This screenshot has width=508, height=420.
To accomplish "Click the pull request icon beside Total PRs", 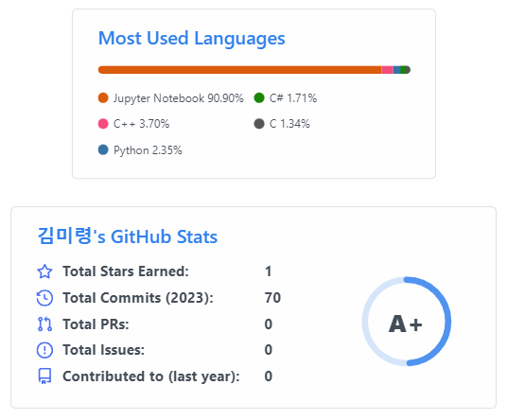I will coord(44,324).
